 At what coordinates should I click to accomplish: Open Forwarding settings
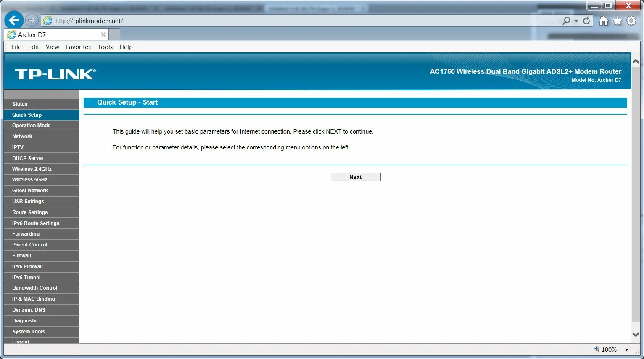(x=42, y=234)
